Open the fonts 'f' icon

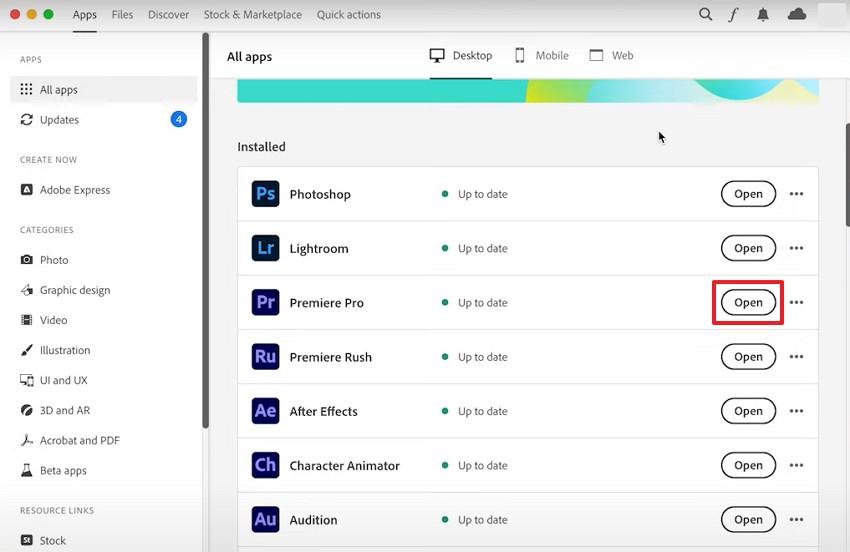point(733,14)
